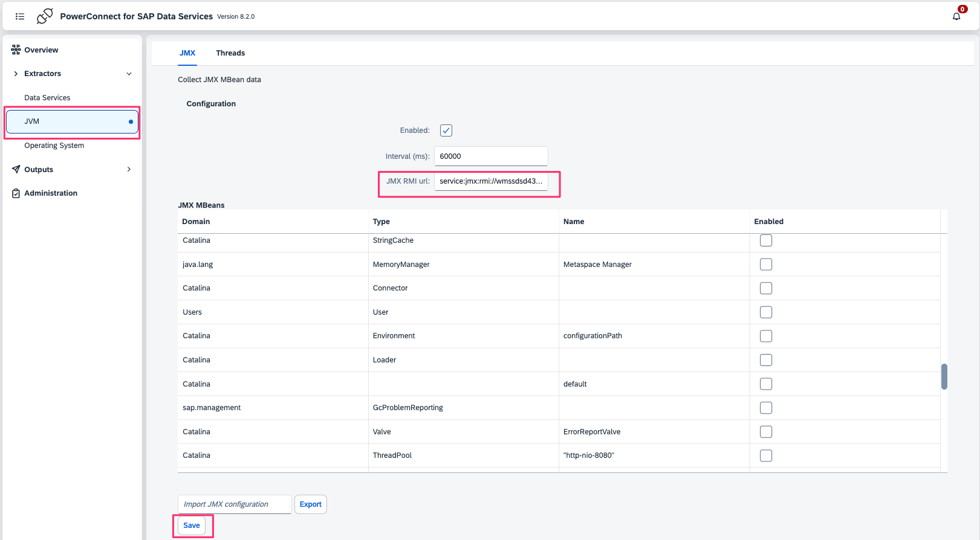The image size is (980, 540).
Task: Click the Save button
Action: point(192,526)
